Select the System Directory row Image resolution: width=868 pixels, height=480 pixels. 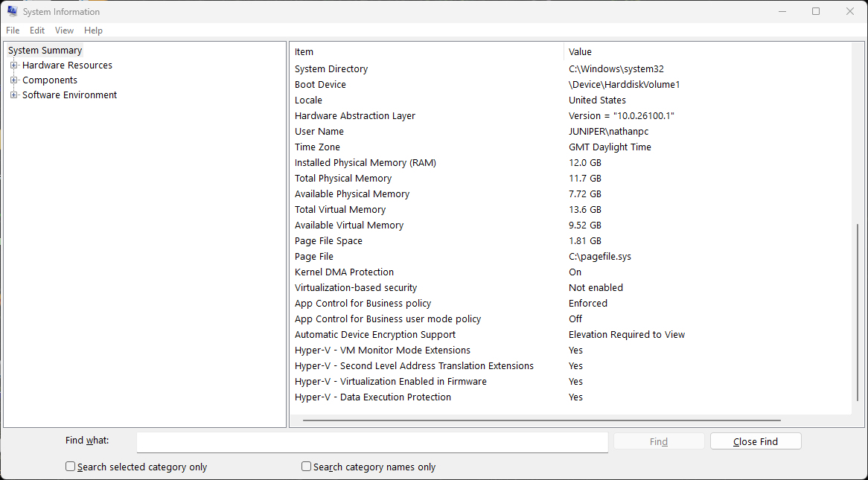coord(570,69)
